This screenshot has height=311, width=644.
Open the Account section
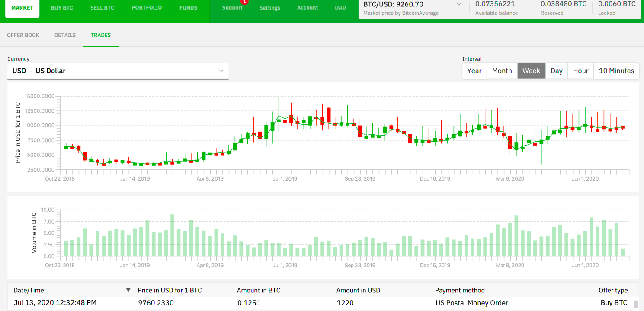click(x=307, y=7)
